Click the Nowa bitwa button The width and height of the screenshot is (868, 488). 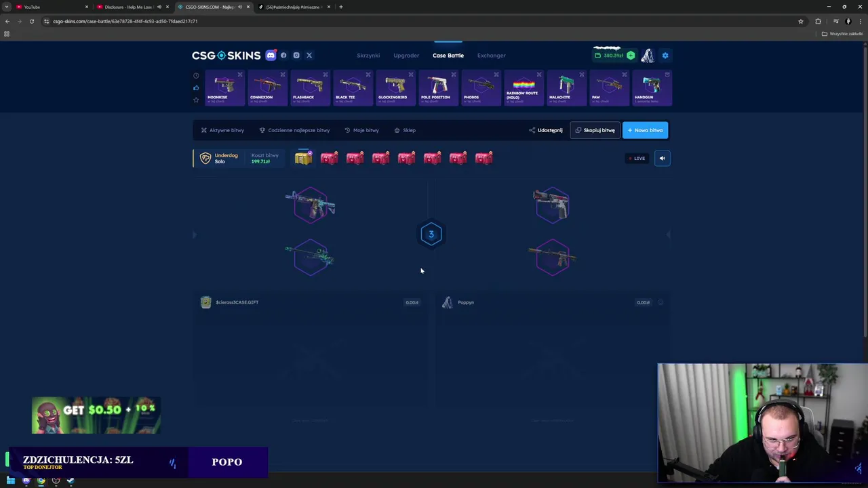click(645, 130)
